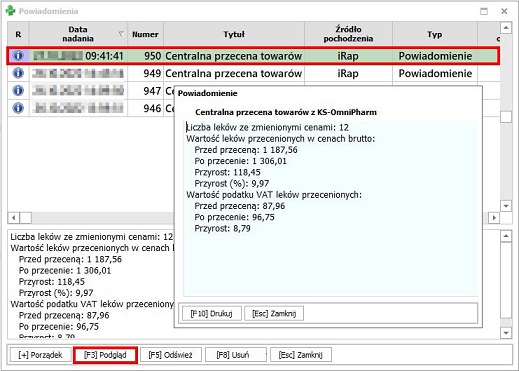Click the green Powiadomienia window icon
Viewport: 519px width, 371px height.
point(10,11)
